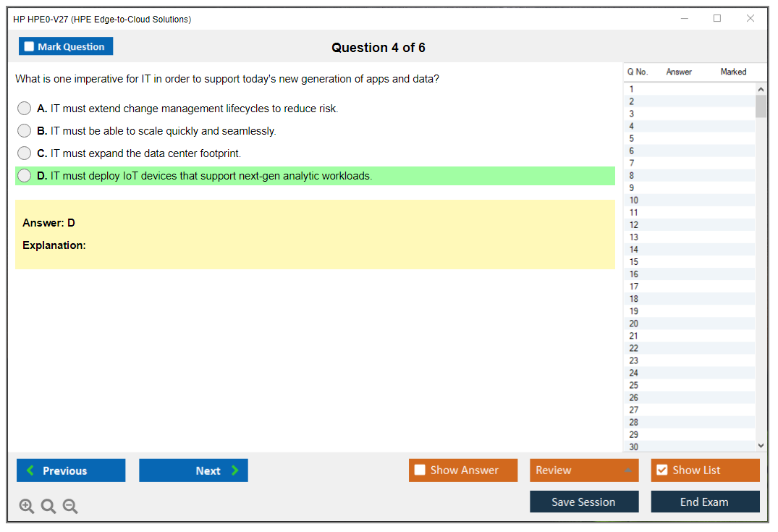Uncheck the Show List option
The width and height of the screenshot is (778, 532).
(x=661, y=470)
